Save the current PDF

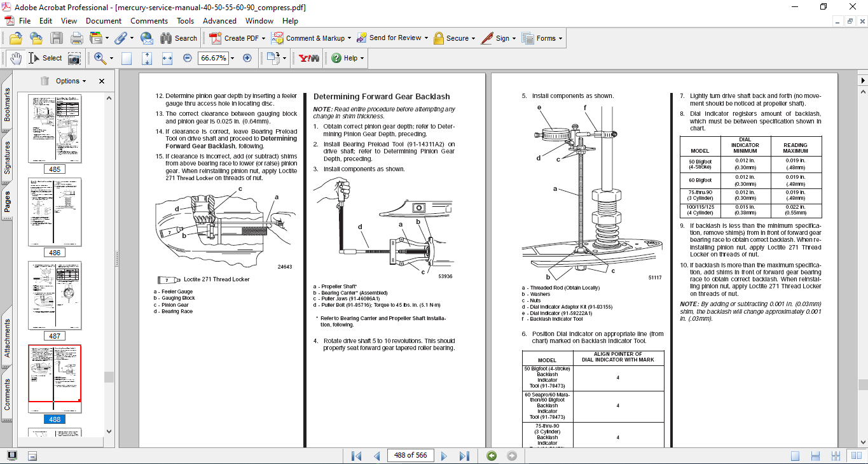pos(57,38)
